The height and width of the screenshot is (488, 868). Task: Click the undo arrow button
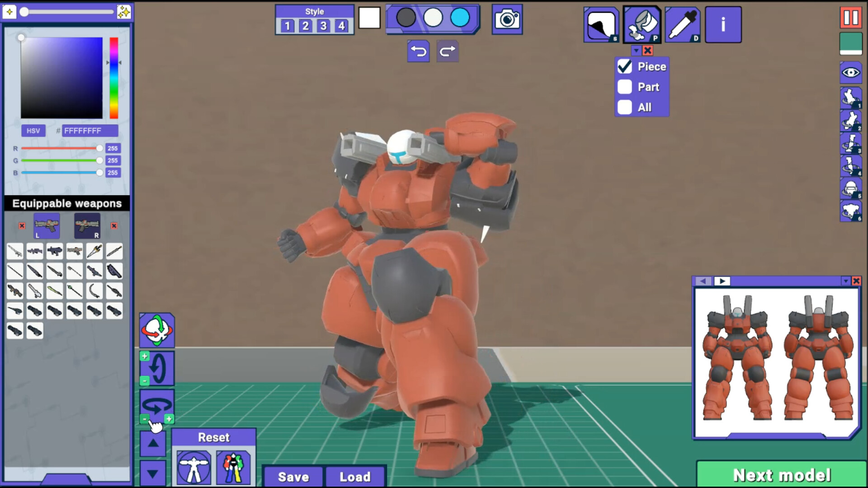pos(418,52)
